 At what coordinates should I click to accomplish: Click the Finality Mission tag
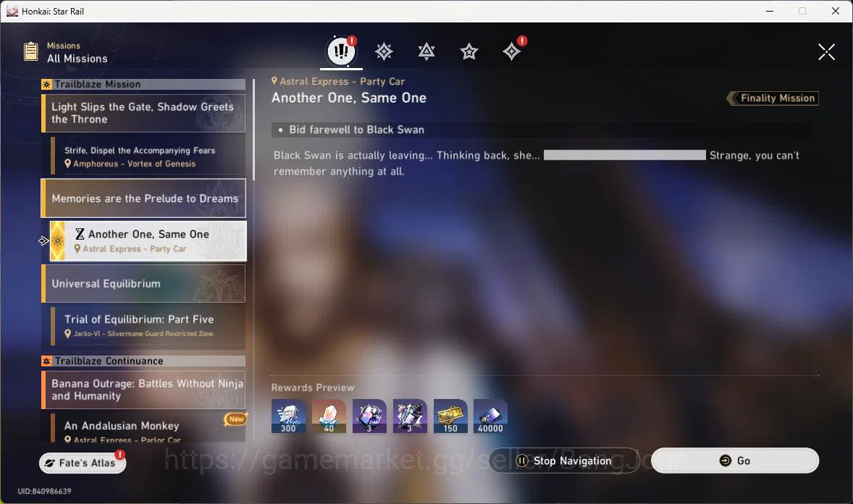pyautogui.click(x=773, y=98)
